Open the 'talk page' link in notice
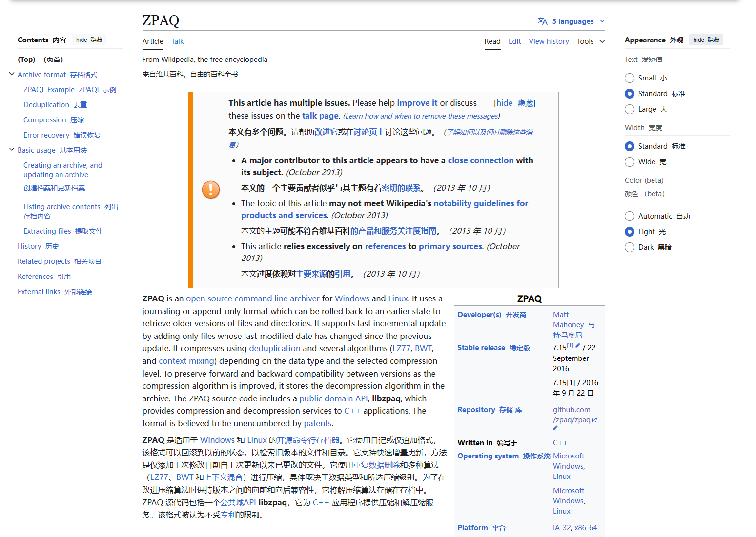756x537 pixels. coord(320,116)
